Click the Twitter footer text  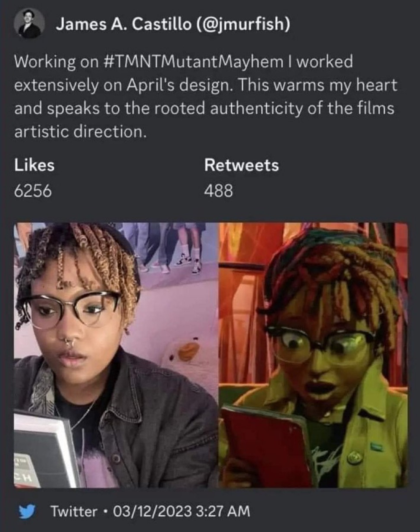click(x=74, y=511)
